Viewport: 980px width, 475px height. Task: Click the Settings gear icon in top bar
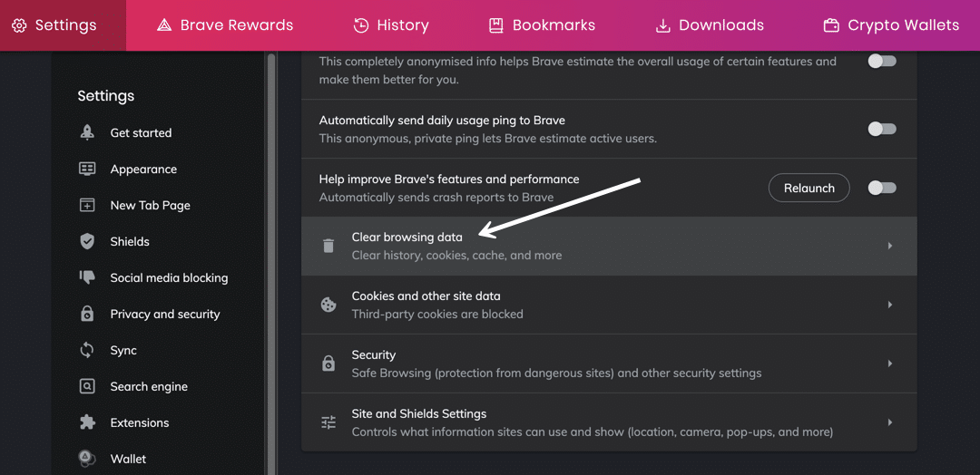tap(19, 25)
